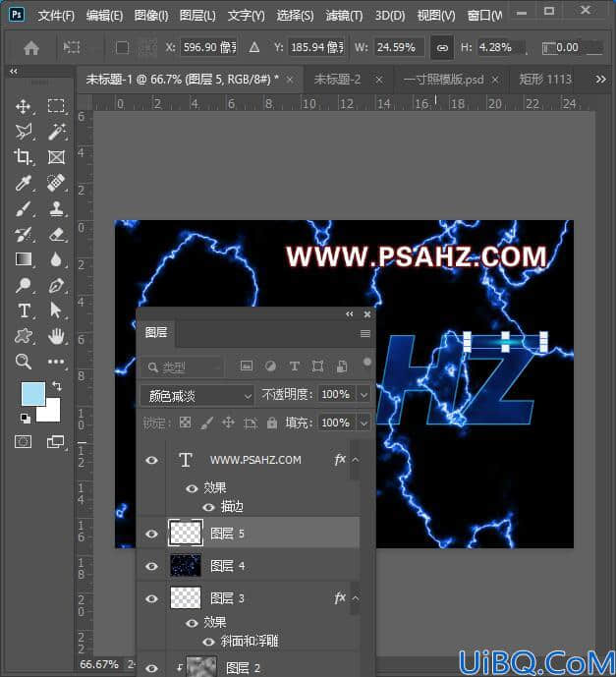Viewport: 616px width, 677px height.
Task: Switch to the 一寸照模版.psd tab
Action: pos(443,80)
